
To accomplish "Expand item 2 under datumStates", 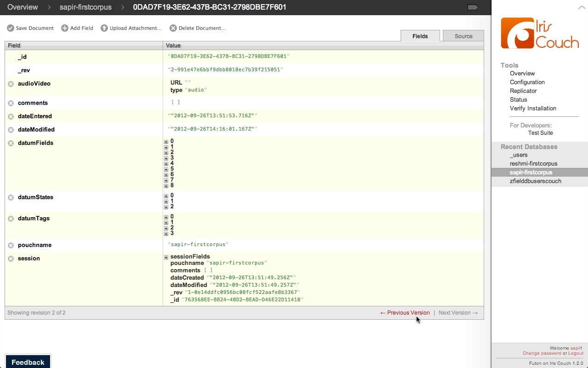I will [x=166, y=207].
